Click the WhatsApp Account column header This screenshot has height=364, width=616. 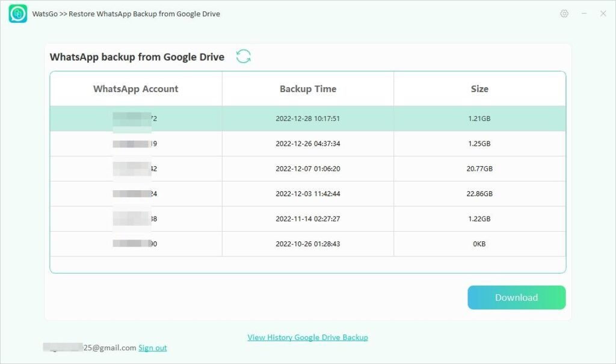pos(136,88)
